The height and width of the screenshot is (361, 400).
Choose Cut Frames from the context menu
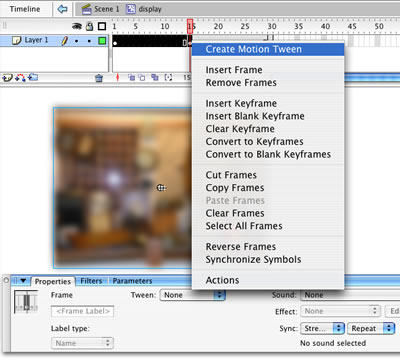point(268,175)
